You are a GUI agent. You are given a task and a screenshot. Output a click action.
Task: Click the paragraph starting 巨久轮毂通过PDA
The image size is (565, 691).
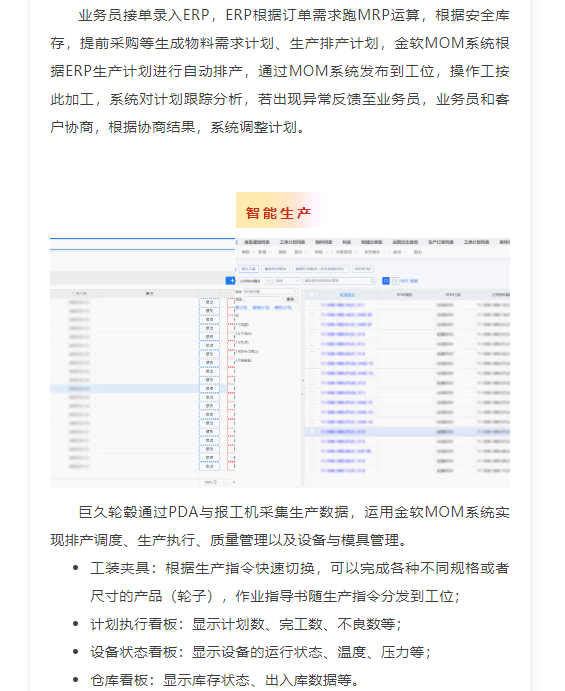(x=280, y=526)
